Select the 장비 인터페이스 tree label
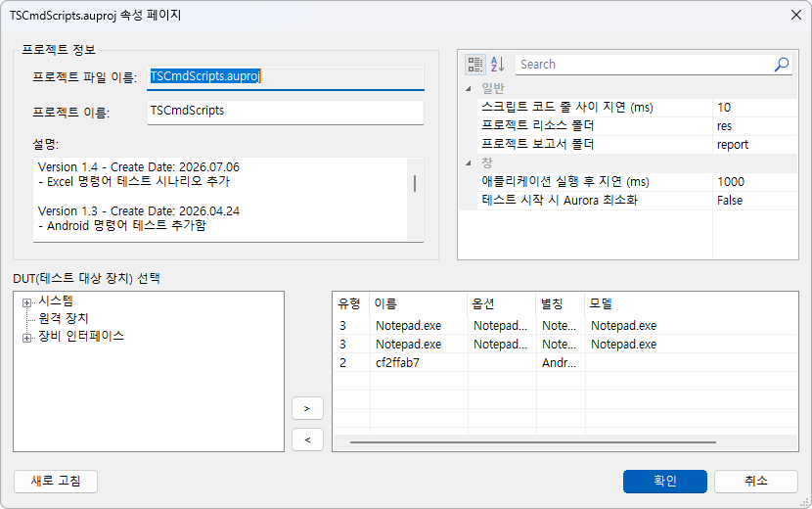Screen dimensions: 812x509 (81, 336)
